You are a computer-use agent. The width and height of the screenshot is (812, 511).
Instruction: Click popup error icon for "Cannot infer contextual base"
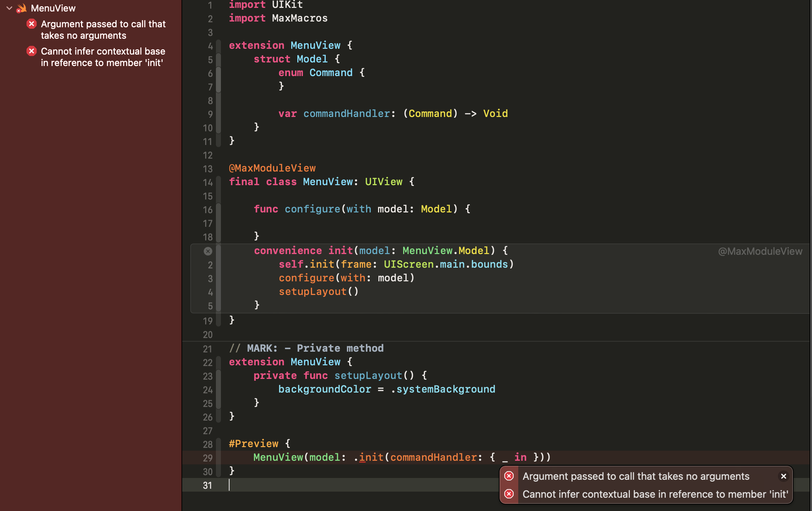509,494
